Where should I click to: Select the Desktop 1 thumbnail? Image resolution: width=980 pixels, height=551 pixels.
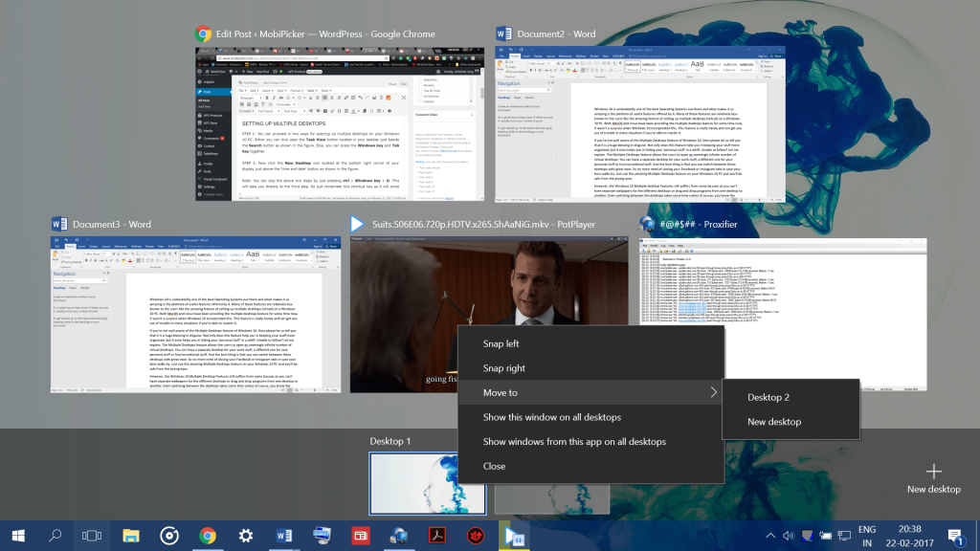428,483
